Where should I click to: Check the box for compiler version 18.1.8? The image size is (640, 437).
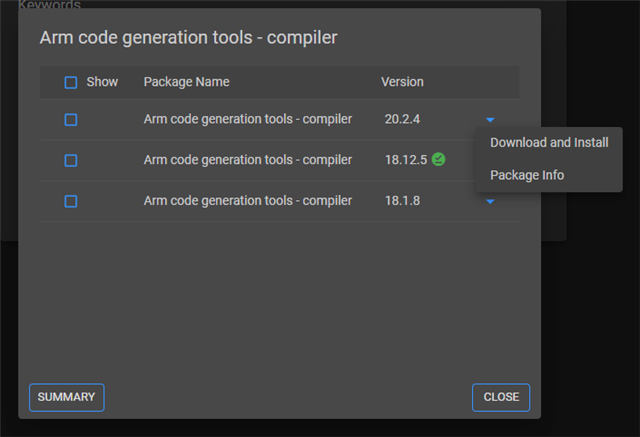(71, 201)
